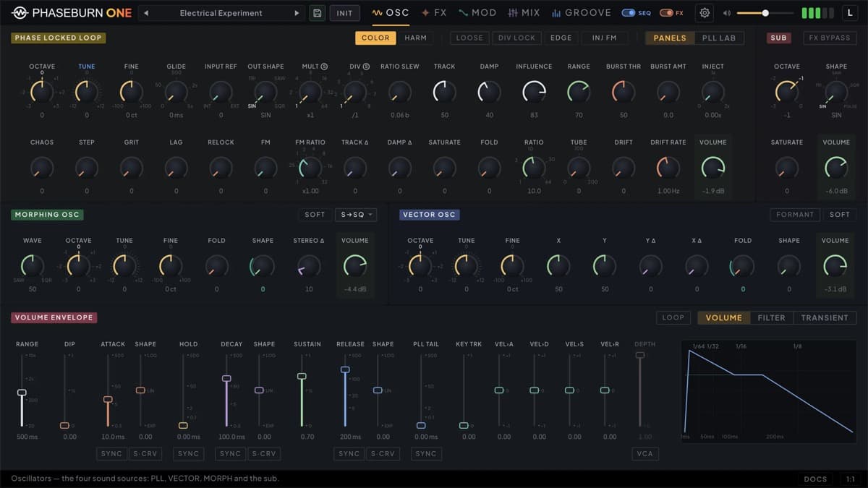Save the preset with the floppy disk icon

tap(317, 13)
